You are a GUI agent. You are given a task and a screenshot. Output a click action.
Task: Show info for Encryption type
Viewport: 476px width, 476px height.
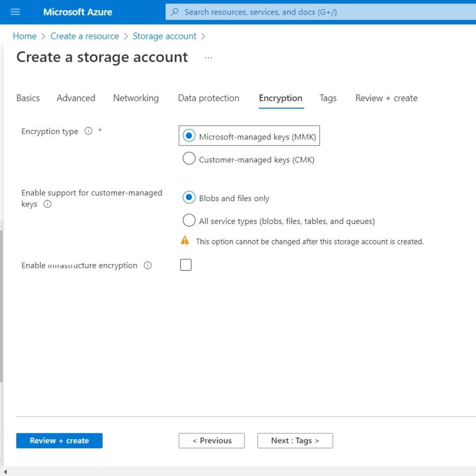point(88,131)
